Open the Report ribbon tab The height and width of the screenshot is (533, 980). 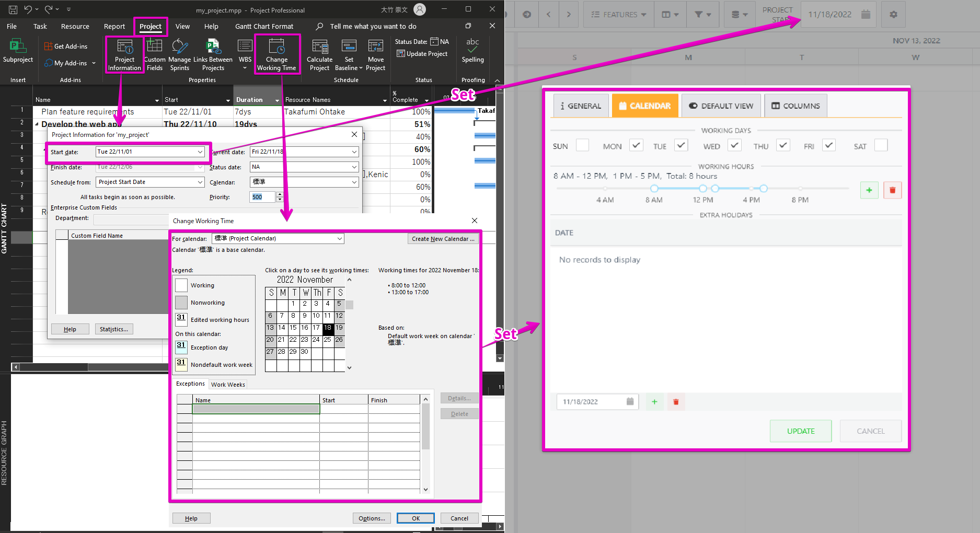(114, 26)
